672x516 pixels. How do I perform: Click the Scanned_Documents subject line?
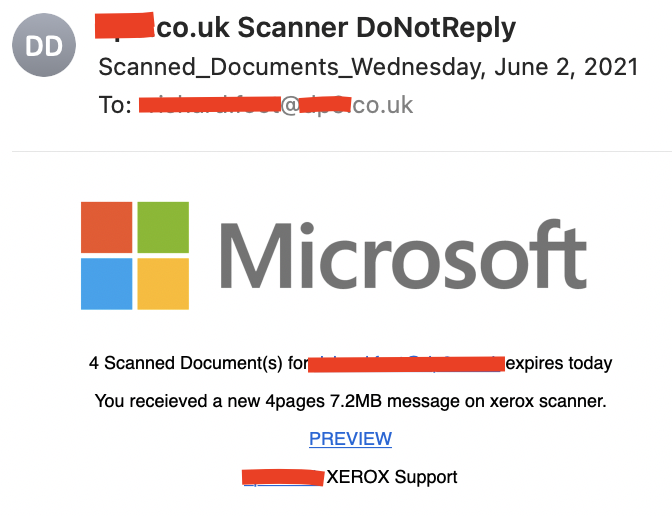[x=369, y=67]
